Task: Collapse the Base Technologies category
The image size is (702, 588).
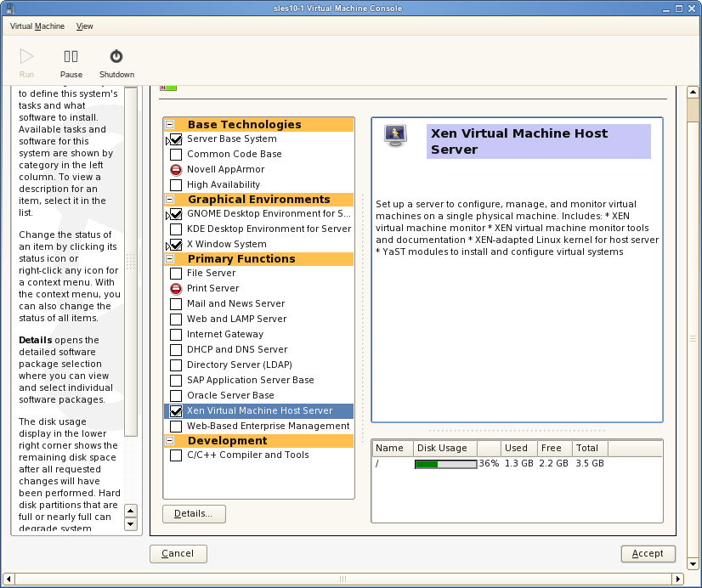Action: [x=170, y=124]
